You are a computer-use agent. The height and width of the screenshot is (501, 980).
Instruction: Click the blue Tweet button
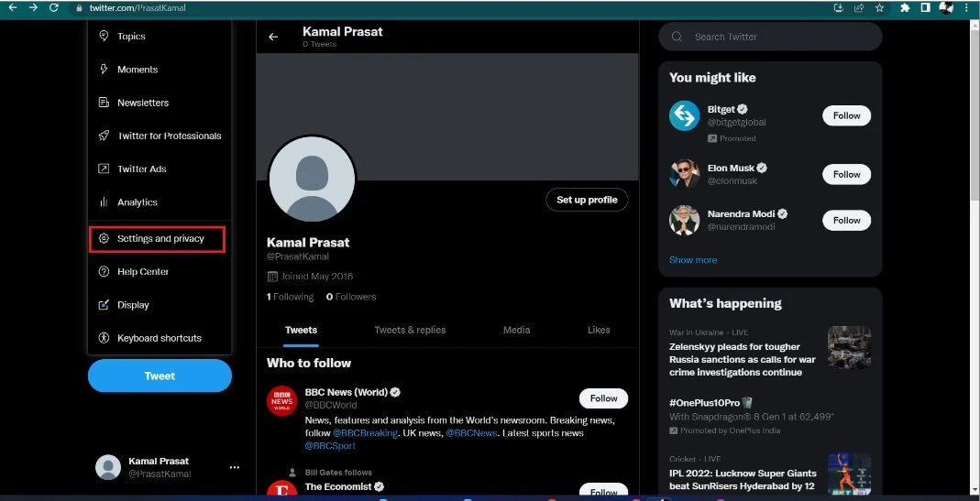(160, 376)
